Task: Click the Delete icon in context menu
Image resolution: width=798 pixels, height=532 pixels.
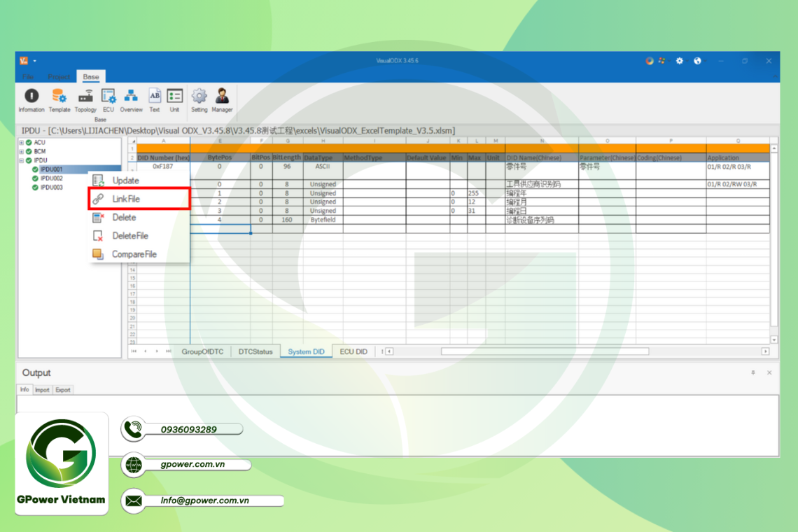Action: pos(98,218)
